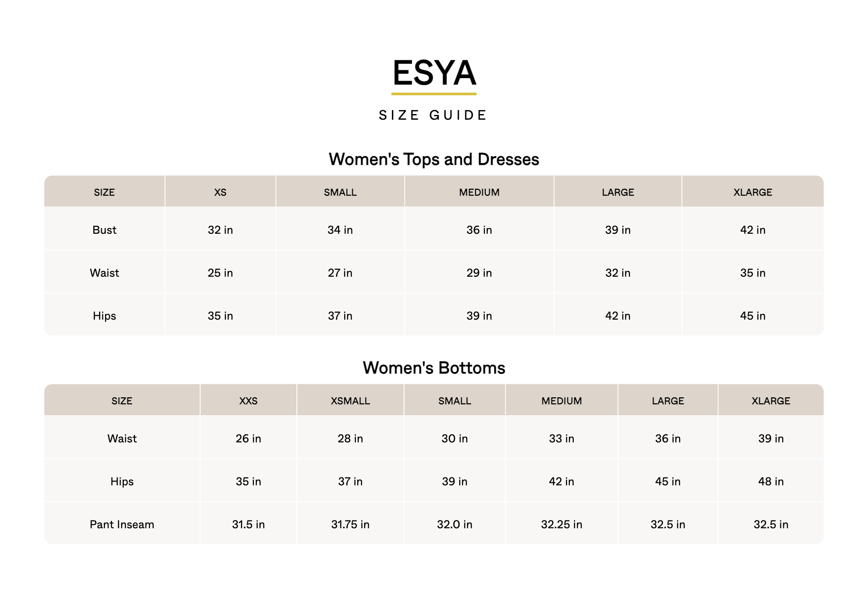The image size is (868, 602).
Task: Click the XS column header in Tops table
Action: click(220, 192)
